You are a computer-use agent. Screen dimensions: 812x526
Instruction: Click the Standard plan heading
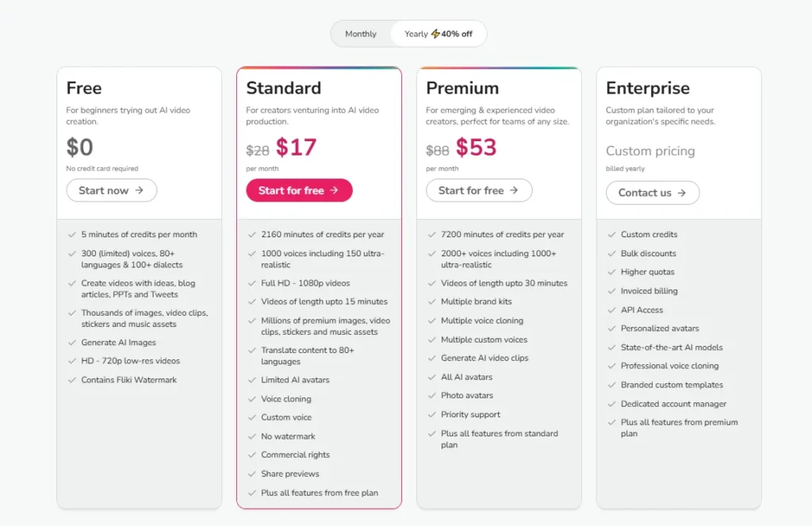283,88
